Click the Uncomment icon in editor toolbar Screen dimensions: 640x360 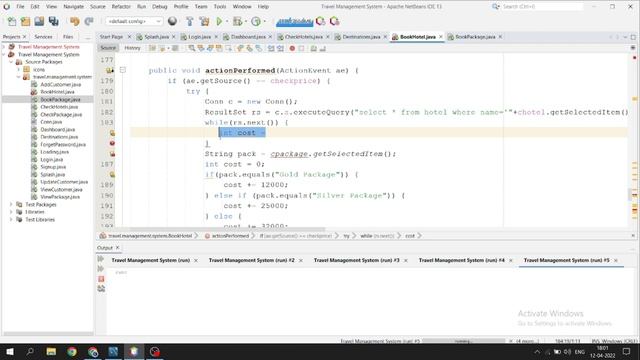[x=322, y=48]
